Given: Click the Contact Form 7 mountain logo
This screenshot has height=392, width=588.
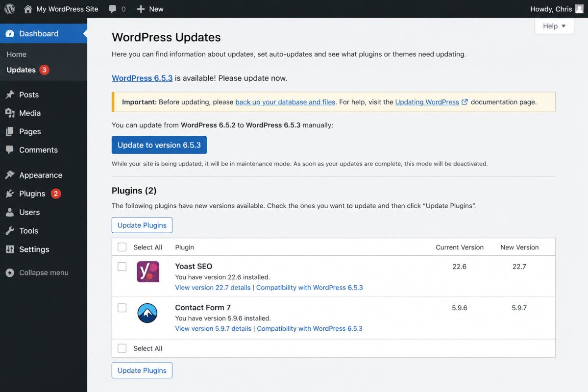Looking at the screenshot, I should [147, 313].
